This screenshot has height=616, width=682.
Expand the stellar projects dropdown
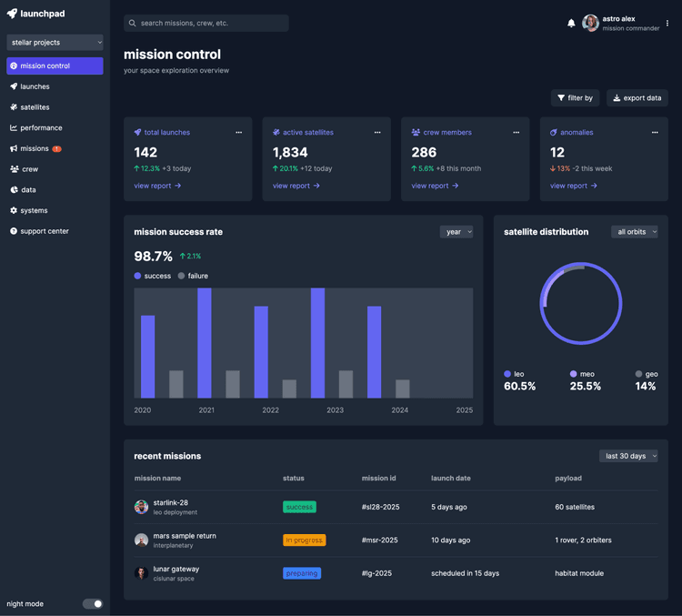pyautogui.click(x=55, y=42)
